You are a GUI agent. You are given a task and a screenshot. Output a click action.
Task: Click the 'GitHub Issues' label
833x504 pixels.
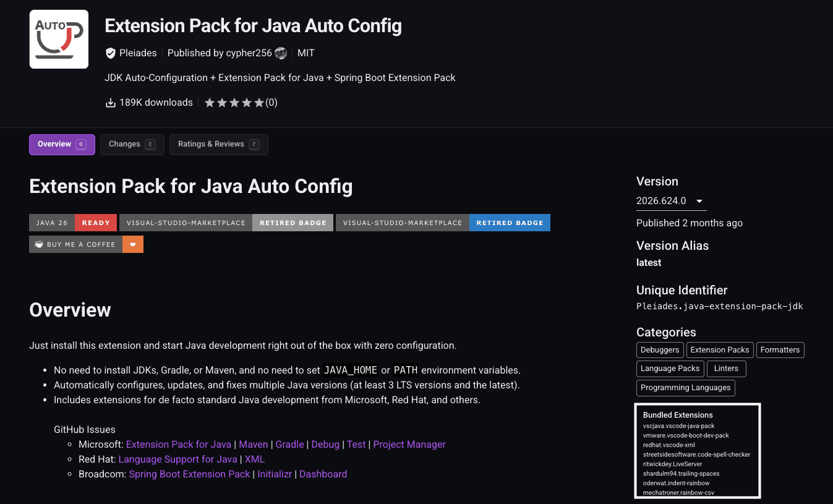pyautogui.click(x=85, y=430)
